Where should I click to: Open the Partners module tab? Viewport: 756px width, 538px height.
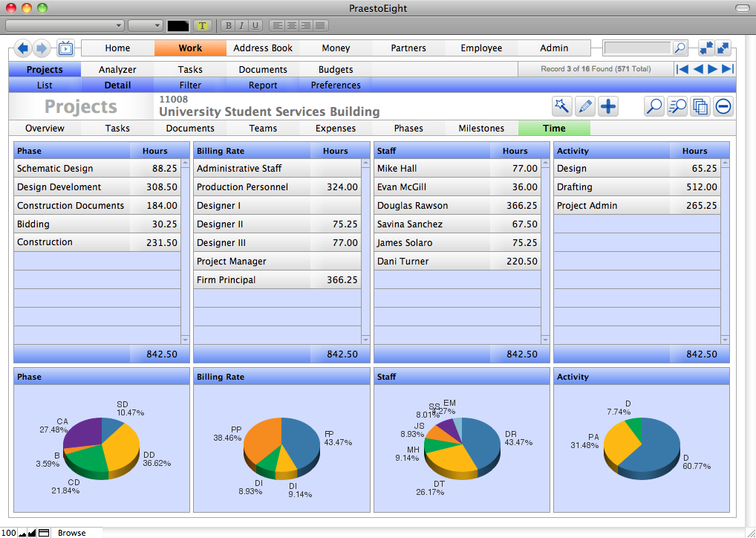pos(408,48)
